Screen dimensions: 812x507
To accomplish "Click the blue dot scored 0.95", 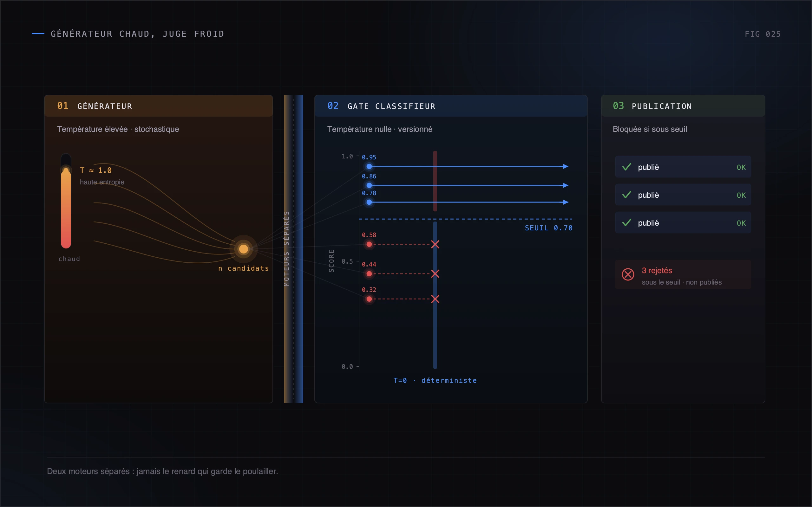I will click(x=369, y=166).
